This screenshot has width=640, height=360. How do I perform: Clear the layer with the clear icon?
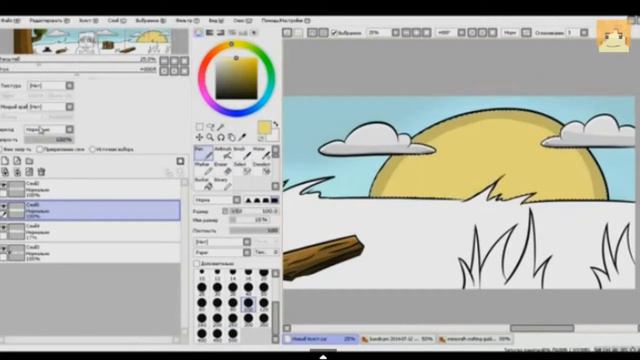[29, 172]
